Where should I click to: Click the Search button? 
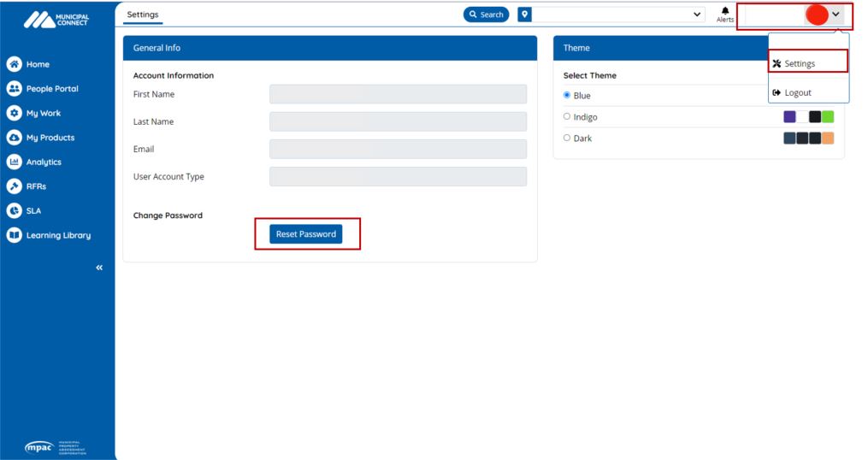click(486, 15)
